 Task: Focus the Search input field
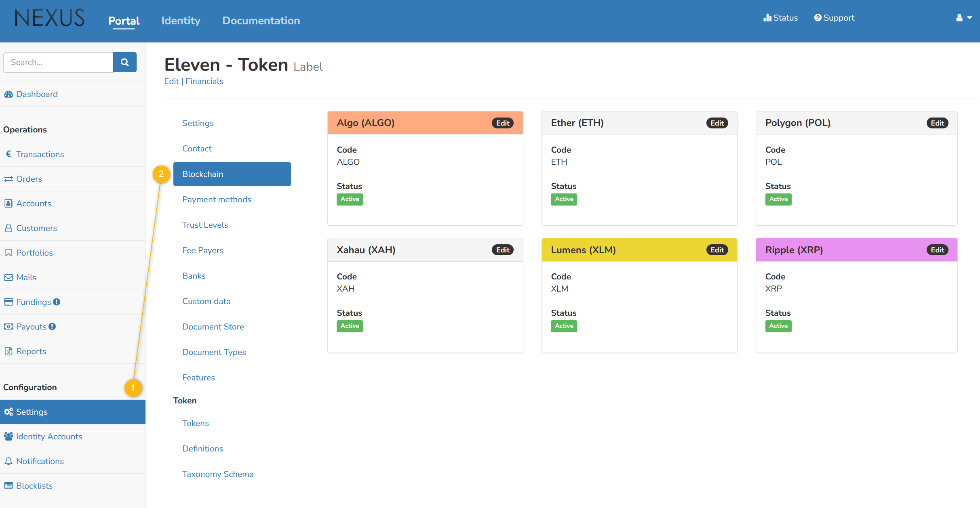click(x=59, y=62)
